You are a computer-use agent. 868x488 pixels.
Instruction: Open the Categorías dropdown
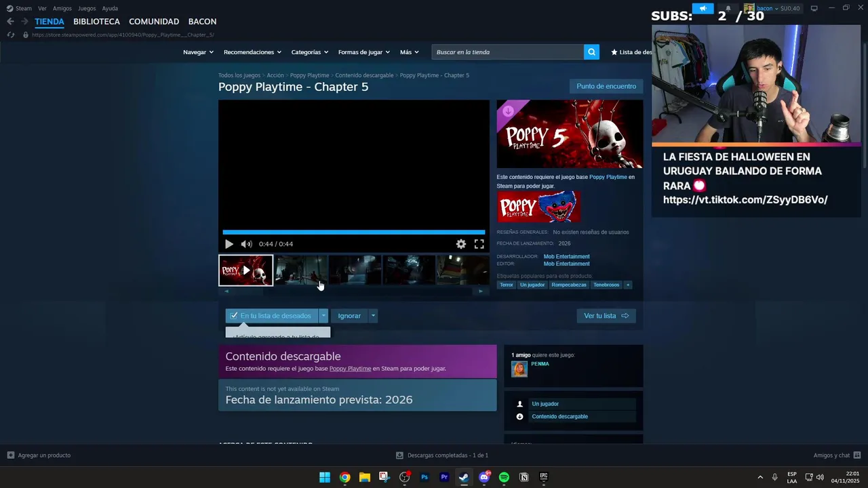pyautogui.click(x=309, y=52)
